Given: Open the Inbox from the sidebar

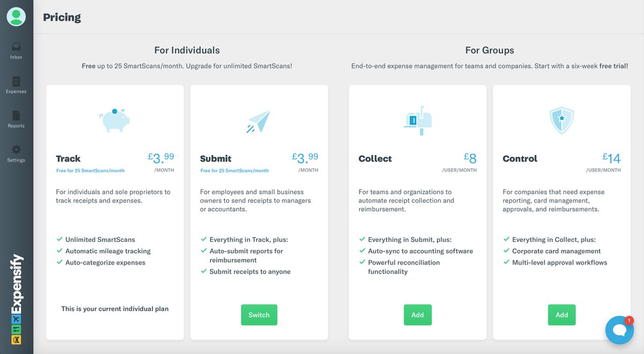Looking at the screenshot, I should (x=16, y=51).
